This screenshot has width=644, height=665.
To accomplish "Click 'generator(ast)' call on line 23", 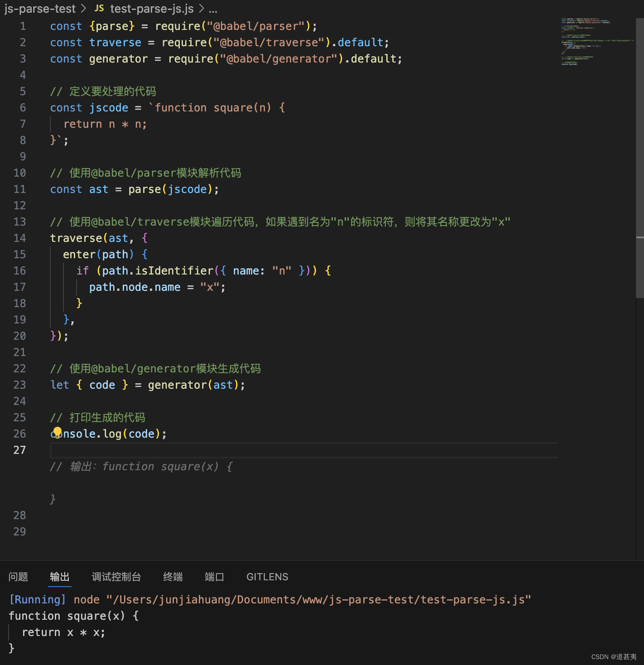I will [x=193, y=385].
